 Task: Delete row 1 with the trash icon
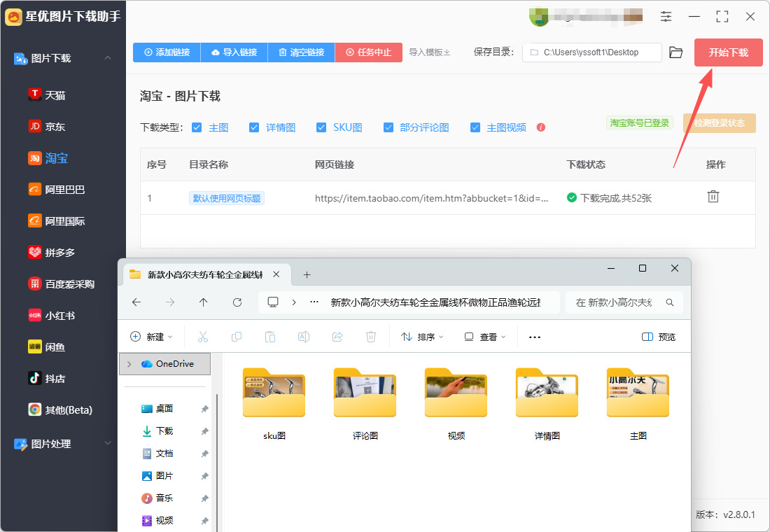click(713, 197)
